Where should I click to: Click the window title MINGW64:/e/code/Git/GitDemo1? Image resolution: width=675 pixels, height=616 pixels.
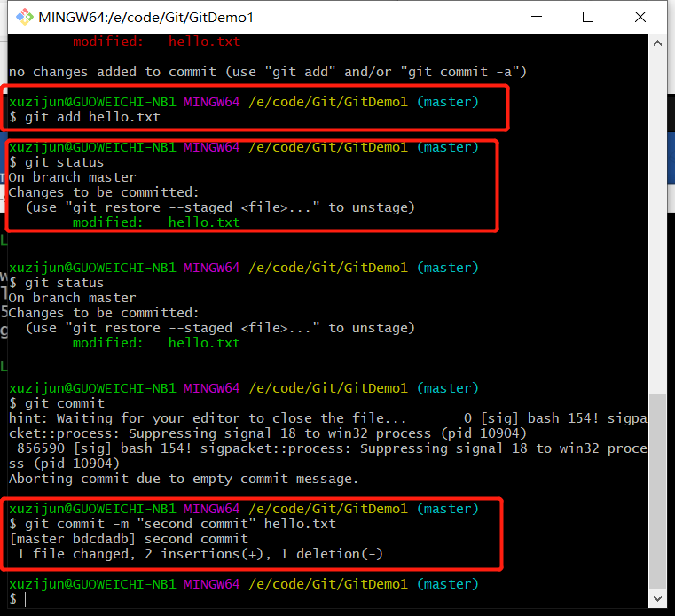146,18
